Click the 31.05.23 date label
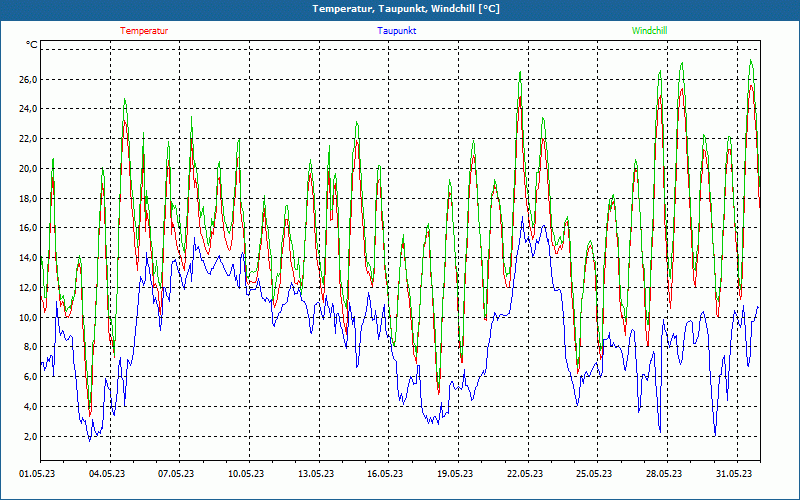Image resolution: width=800 pixels, height=500 pixels. pyautogui.click(x=734, y=474)
